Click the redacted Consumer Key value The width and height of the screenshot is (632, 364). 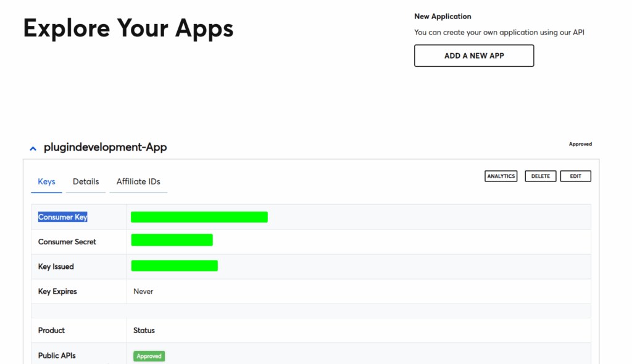click(x=199, y=217)
